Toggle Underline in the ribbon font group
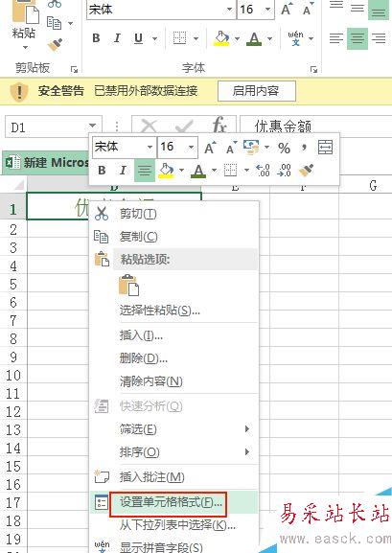 pyautogui.click(x=139, y=38)
